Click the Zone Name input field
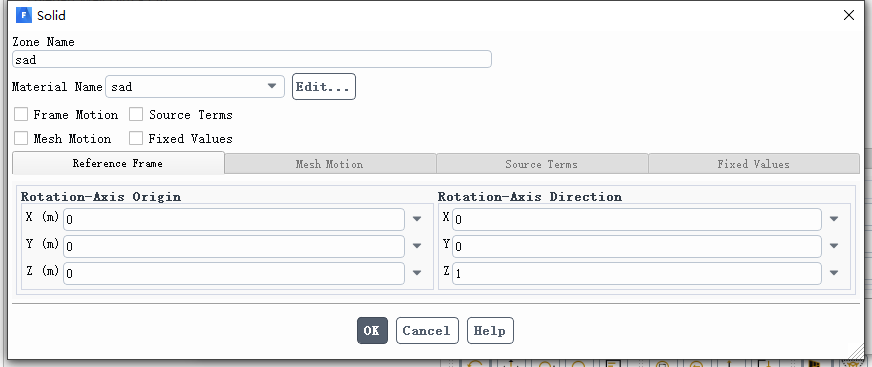Viewport: 872px width, 367px height. (x=252, y=59)
